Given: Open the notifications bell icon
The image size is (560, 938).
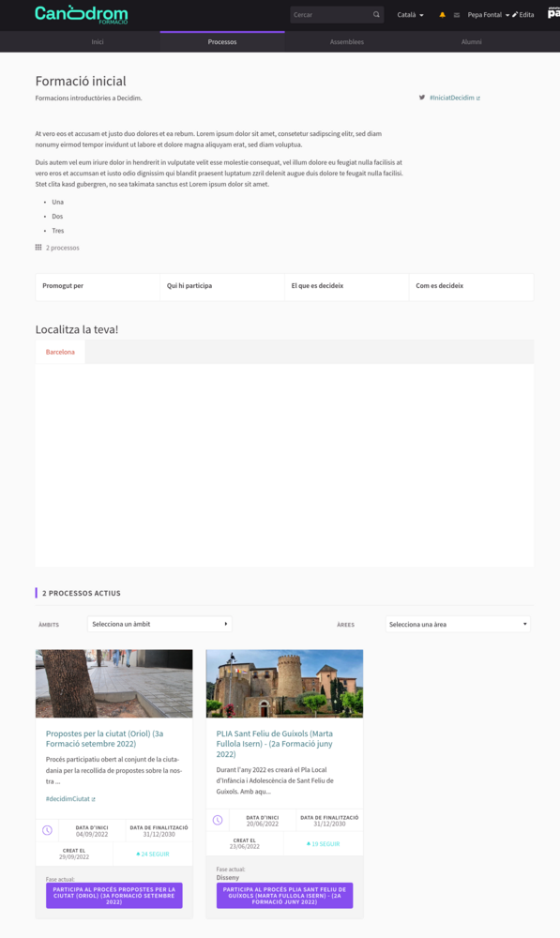Looking at the screenshot, I should tap(442, 15).
